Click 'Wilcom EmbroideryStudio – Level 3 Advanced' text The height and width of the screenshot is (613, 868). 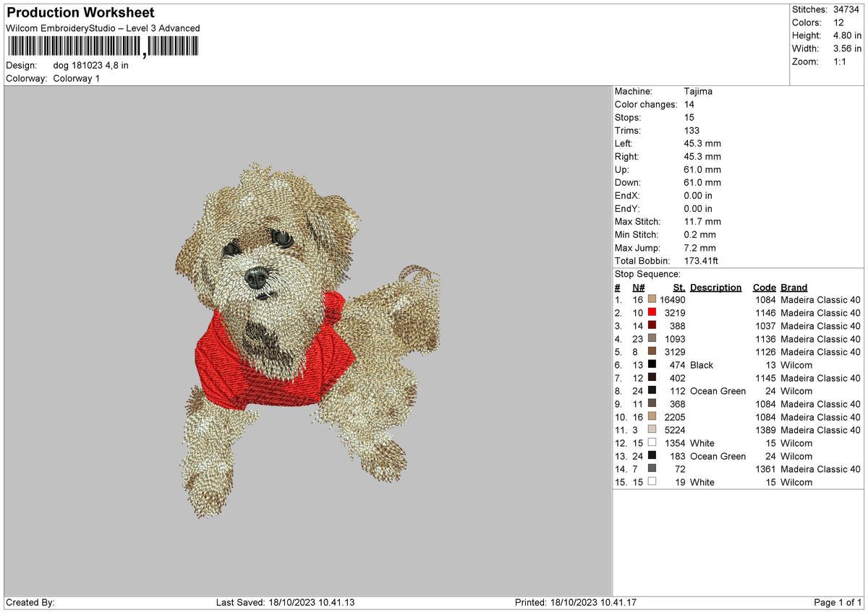[x=103, y=28]
